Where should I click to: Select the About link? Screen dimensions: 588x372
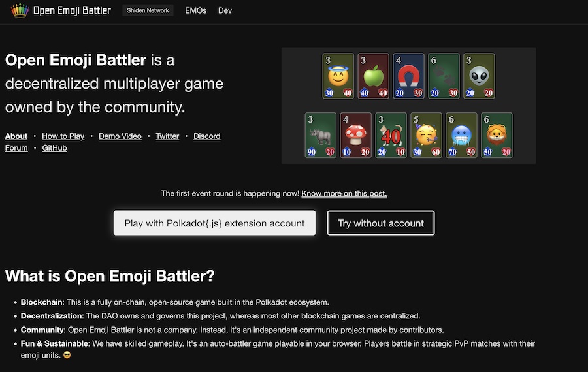click(16, 136)
